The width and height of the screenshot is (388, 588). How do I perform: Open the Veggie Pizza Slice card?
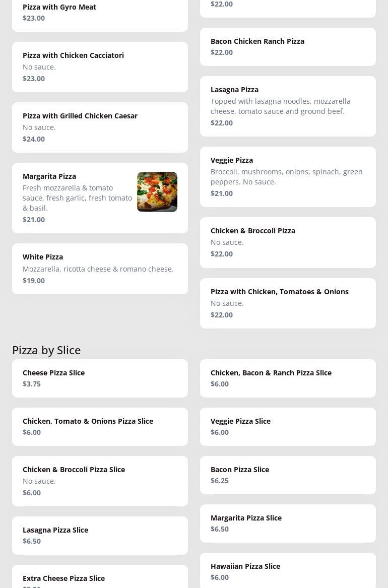coord(288,426)
